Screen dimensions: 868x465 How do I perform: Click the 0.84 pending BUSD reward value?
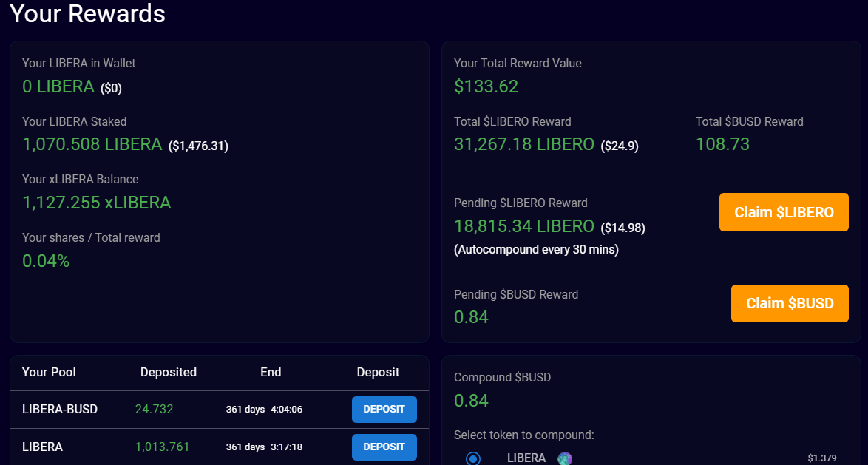tap(471, 317)
